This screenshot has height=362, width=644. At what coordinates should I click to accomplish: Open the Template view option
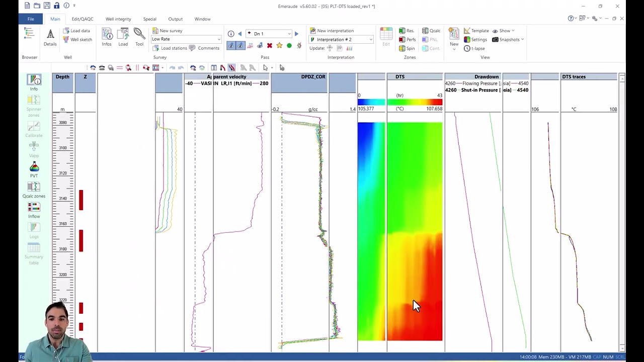[x=476, y=31]
